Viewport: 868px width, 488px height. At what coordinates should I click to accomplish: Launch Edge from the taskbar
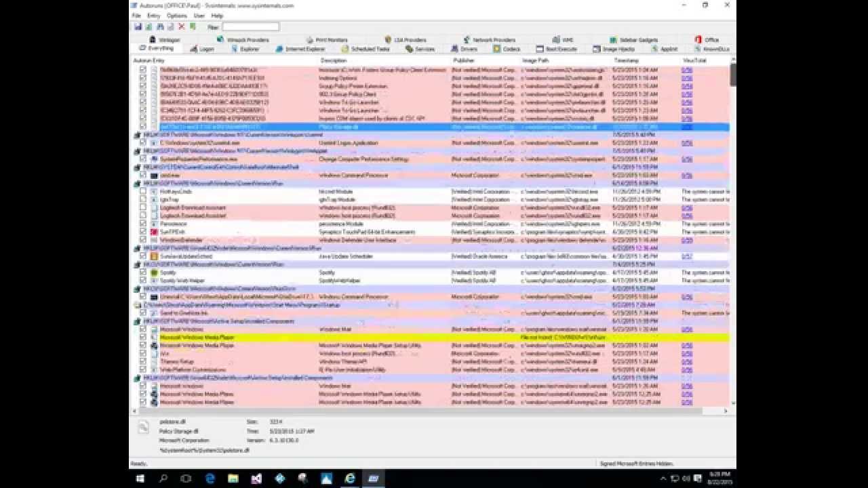[210, 478]
